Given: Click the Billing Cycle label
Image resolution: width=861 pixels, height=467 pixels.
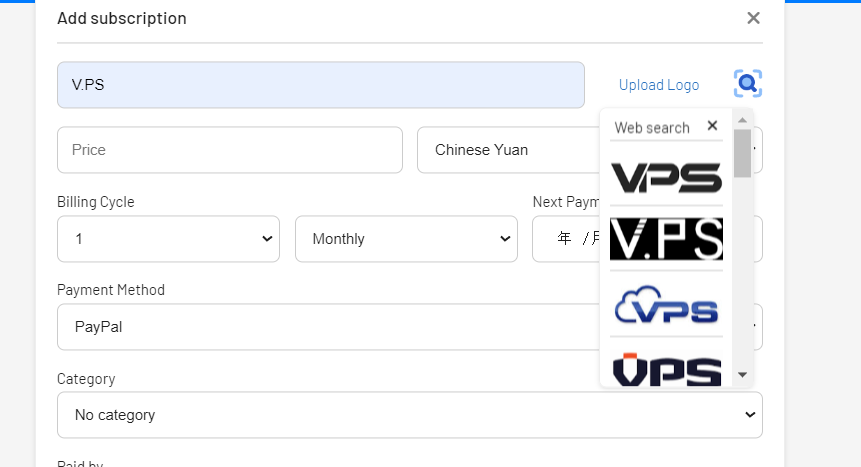Looking at the screenshot, I should click(96, 202).
